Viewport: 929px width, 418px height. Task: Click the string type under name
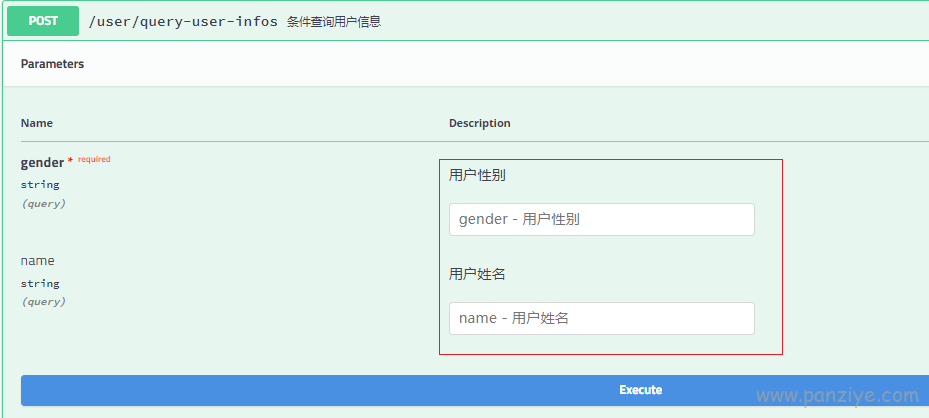40,284
